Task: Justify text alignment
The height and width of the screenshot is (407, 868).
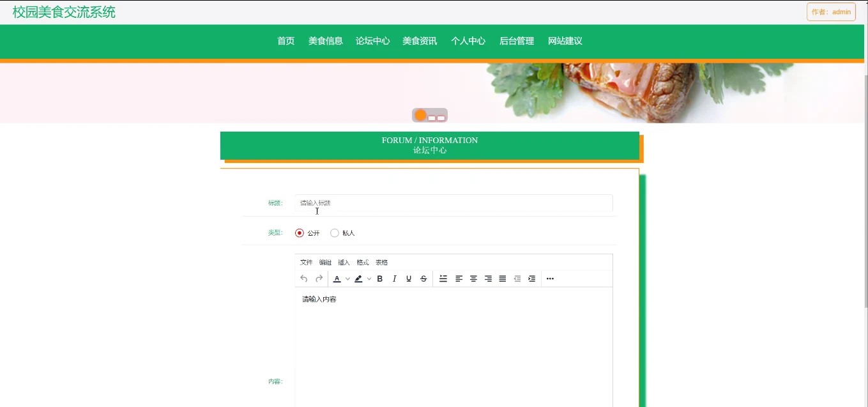Action: [503, 279]
